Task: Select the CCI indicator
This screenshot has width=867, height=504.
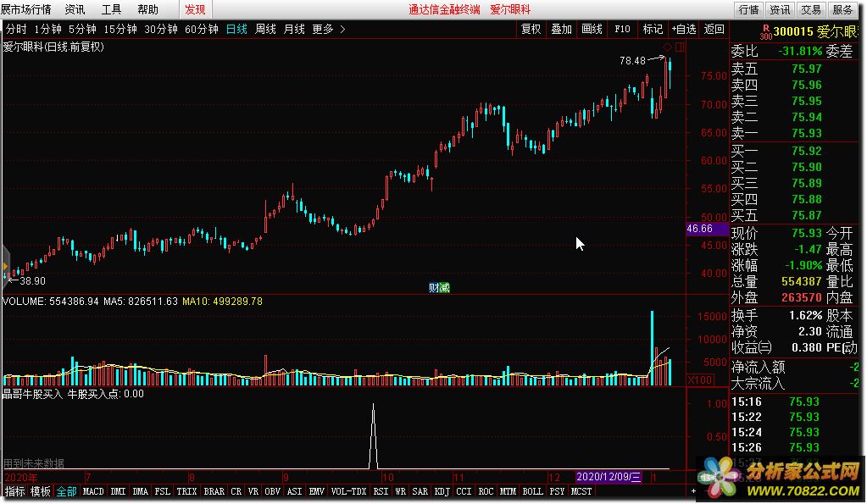Action: (464, 491)
